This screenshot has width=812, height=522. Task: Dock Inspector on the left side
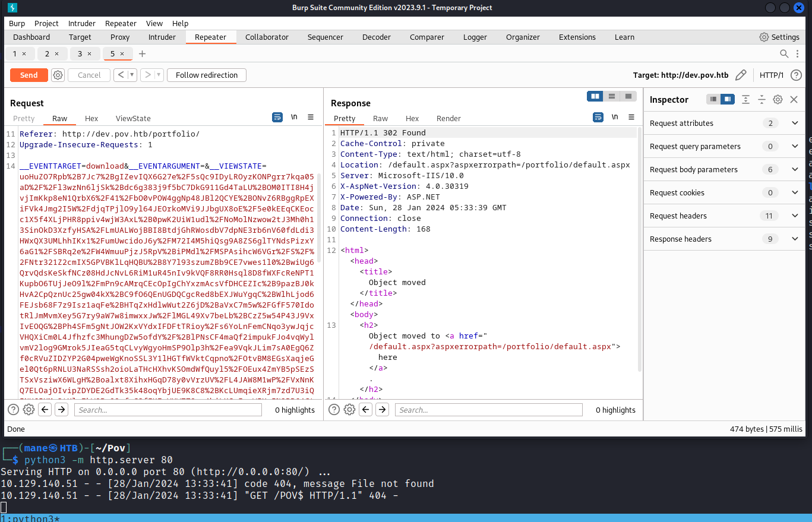(713, 100)
